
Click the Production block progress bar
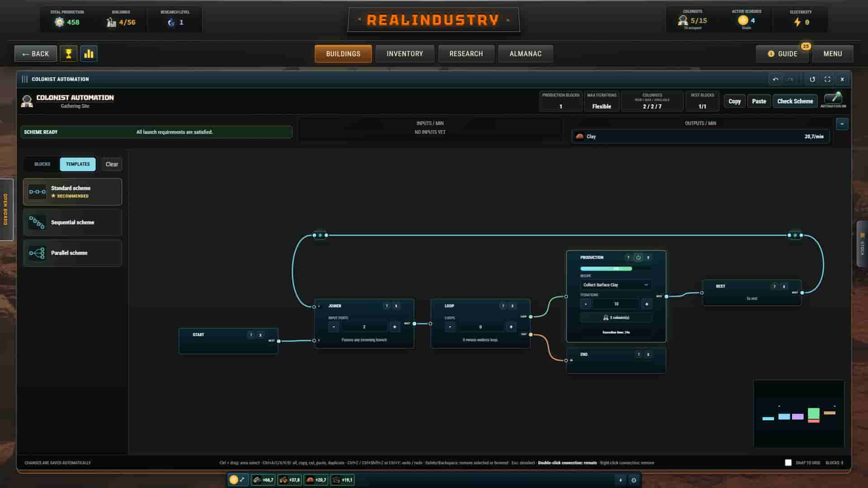616,269
